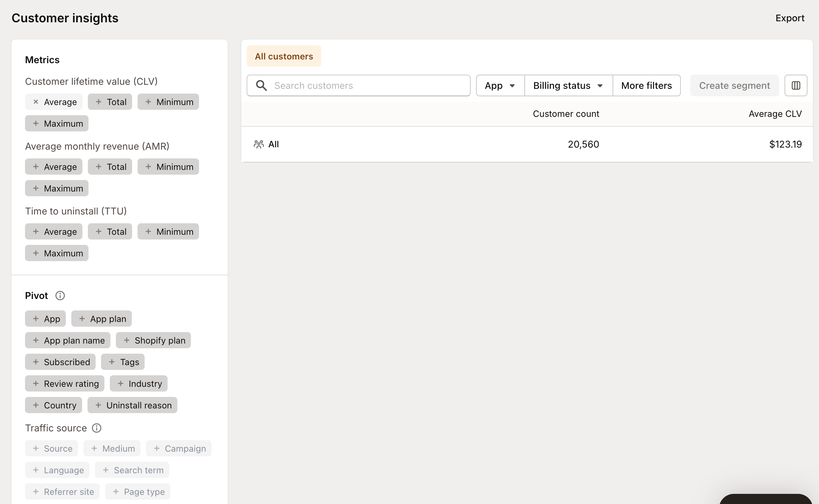This screenshot has width=819, height=504.
Task: Click the customers group icon beside All
Action: click(259, 144)
